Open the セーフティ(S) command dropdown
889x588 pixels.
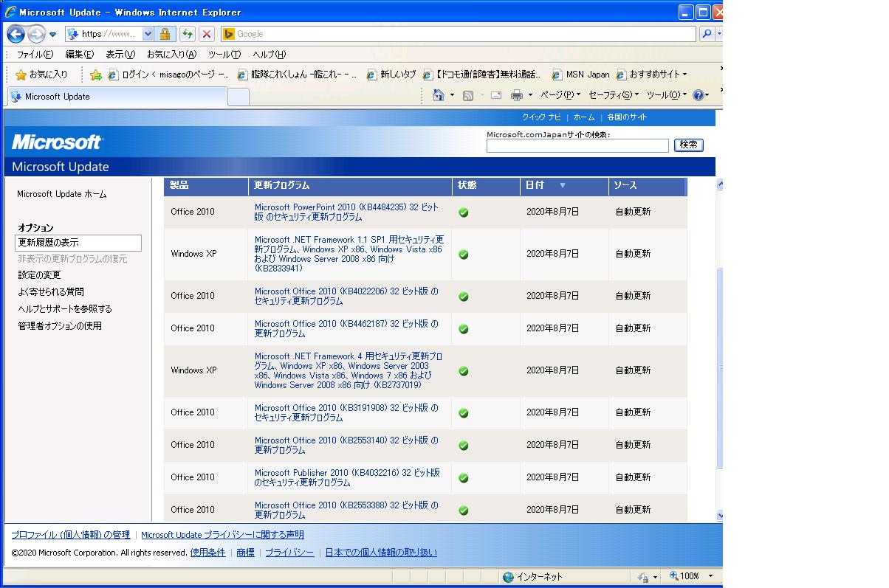[614, 95]
